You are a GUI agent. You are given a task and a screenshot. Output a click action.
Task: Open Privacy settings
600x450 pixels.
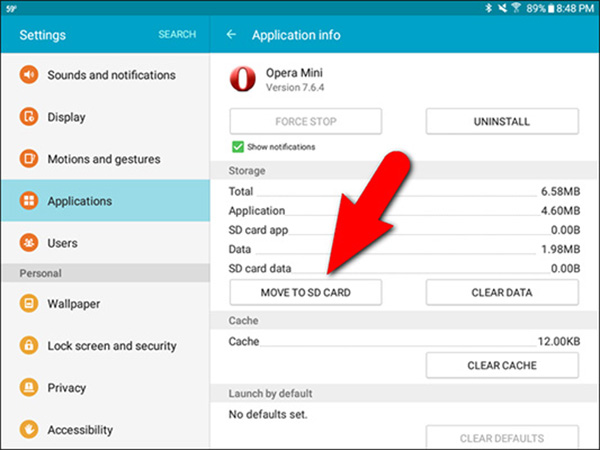click(x=105, y=388)
